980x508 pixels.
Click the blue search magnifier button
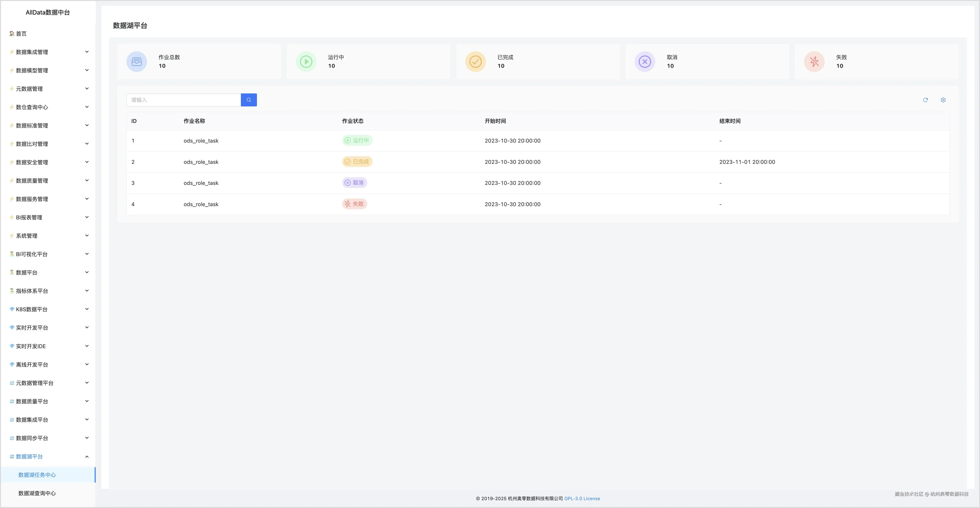pyautogui.click(x=248, y=100)
